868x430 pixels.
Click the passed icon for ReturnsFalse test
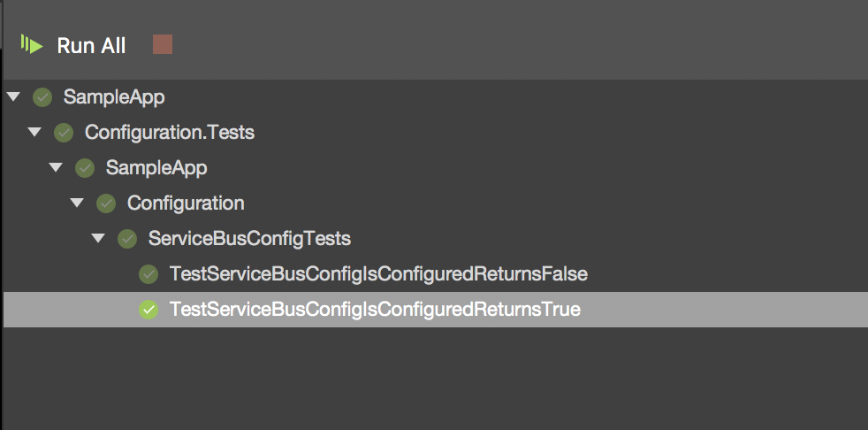pyautogui.click(x=148, y=274)
